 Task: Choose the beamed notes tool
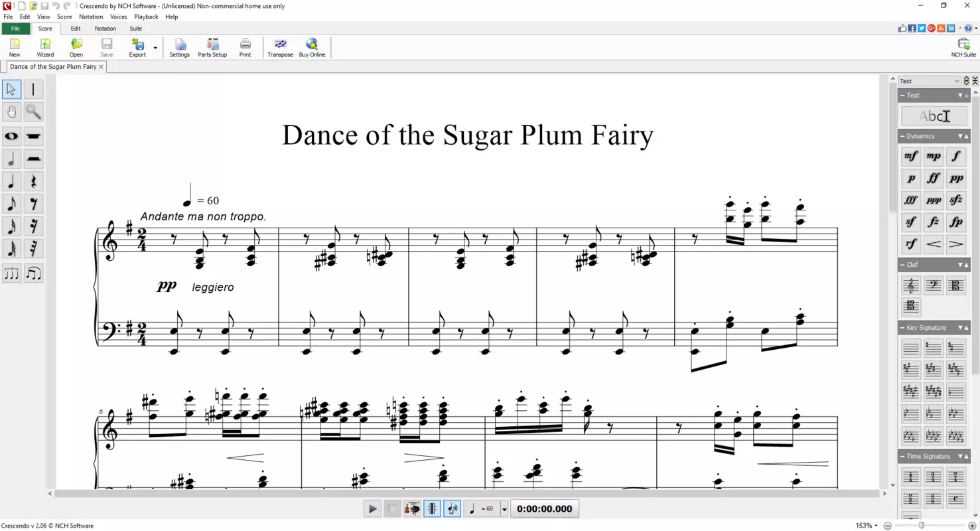(33, 273)
